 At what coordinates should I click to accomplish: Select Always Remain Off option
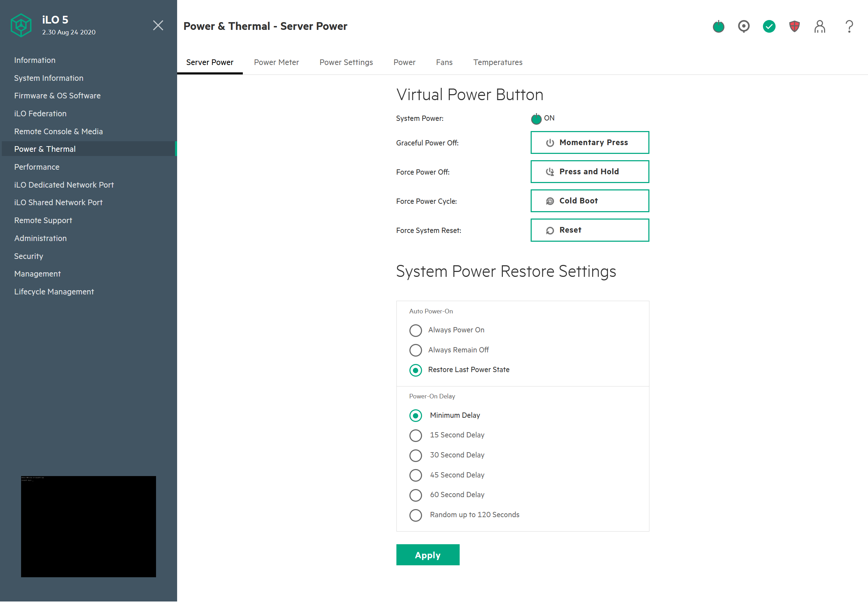click(415, 350)
